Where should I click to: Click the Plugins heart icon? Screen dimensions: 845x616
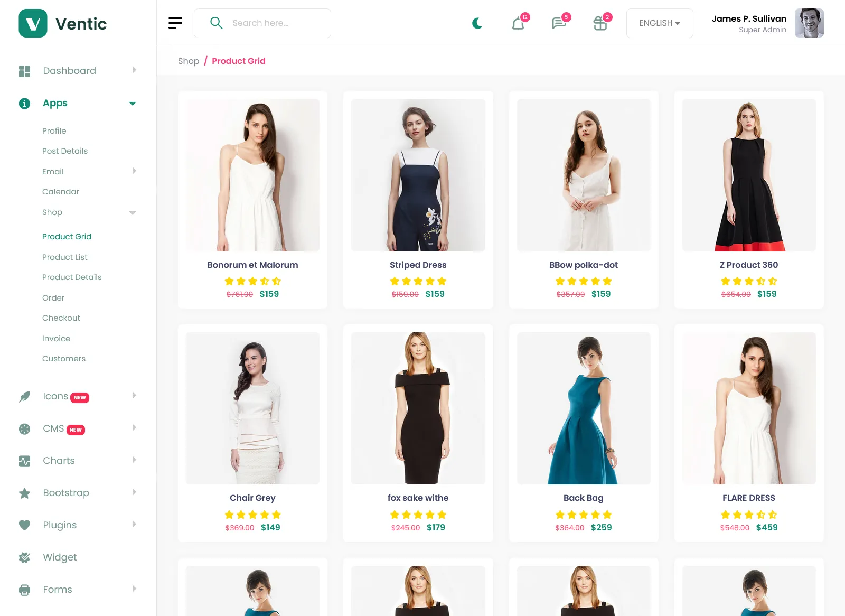[24, 525]
